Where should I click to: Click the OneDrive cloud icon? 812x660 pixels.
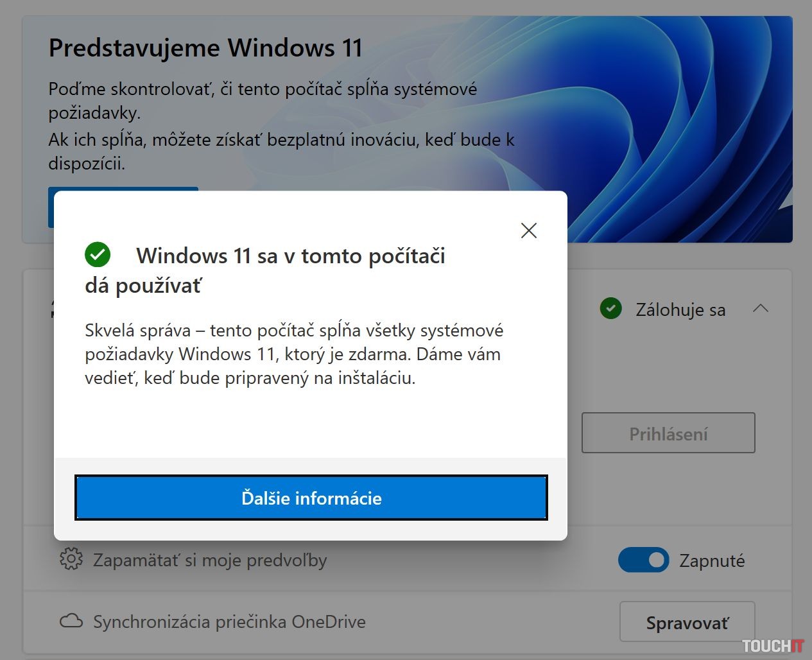click(71, 621)
